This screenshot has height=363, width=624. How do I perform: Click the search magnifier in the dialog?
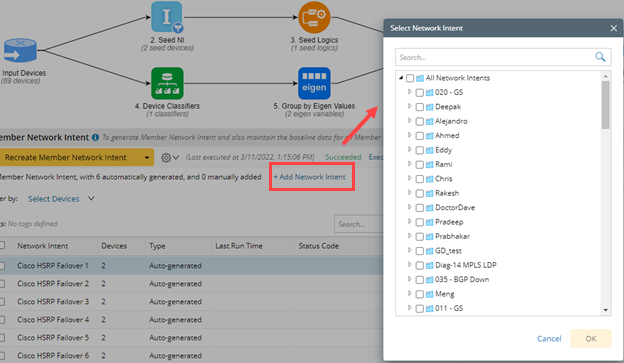click(x=600, y=57)
